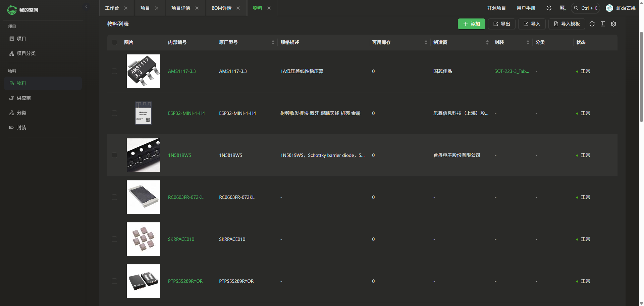Sort the 可用库存 column
Screen dimensions: 644x306
426,42
